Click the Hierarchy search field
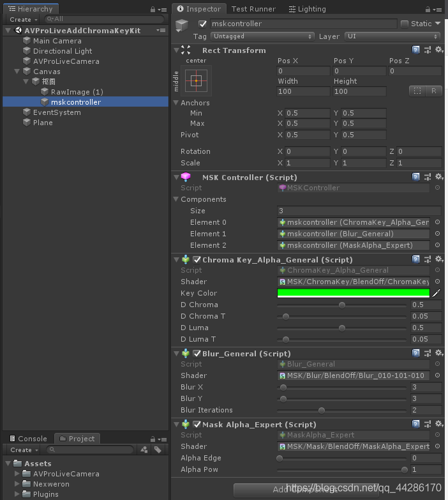The width and height of the screenshot is (448, 500). pos(105,19)
